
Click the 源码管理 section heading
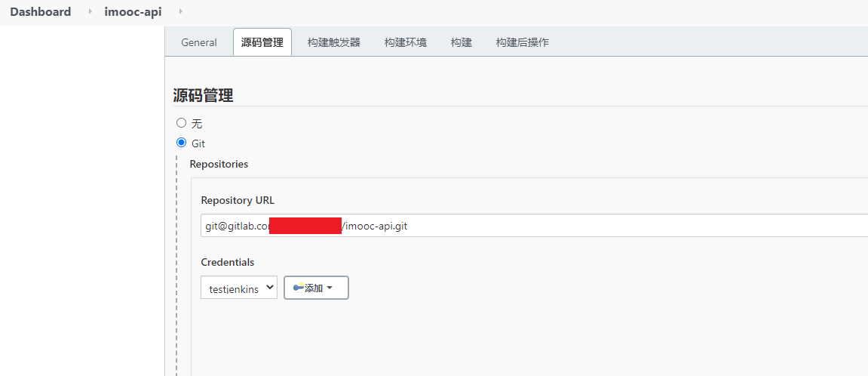pos(203,95)
